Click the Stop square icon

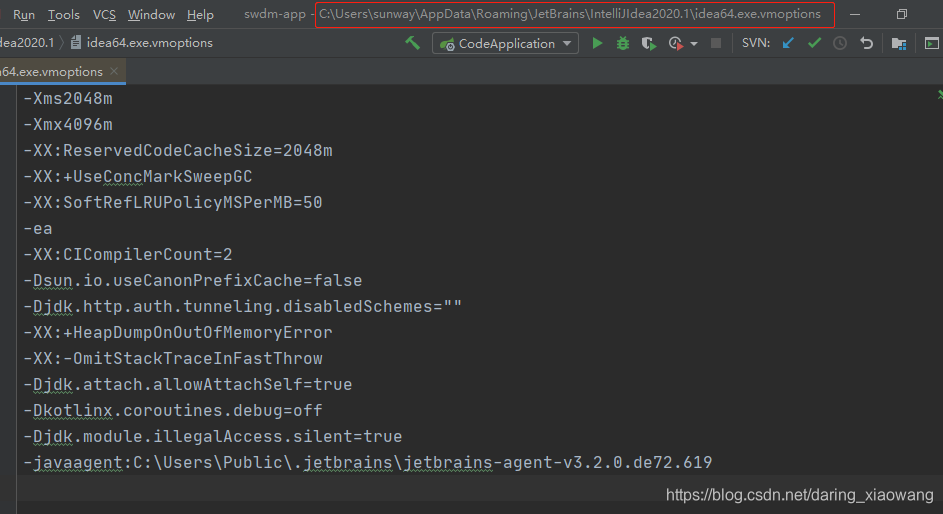(716, 43)
